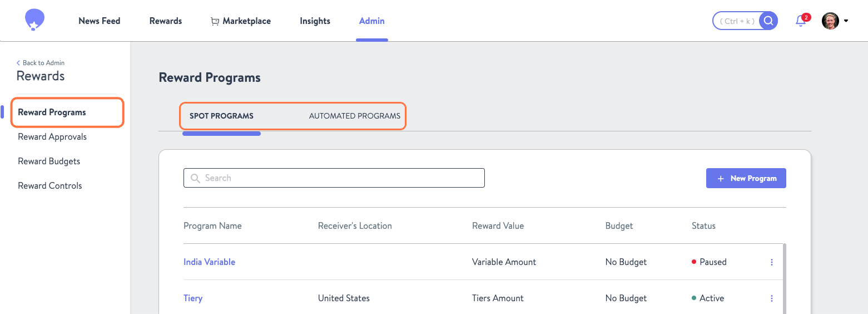
Task: Switch to Spot Programs tab
Action: click(x=221, y=116)
